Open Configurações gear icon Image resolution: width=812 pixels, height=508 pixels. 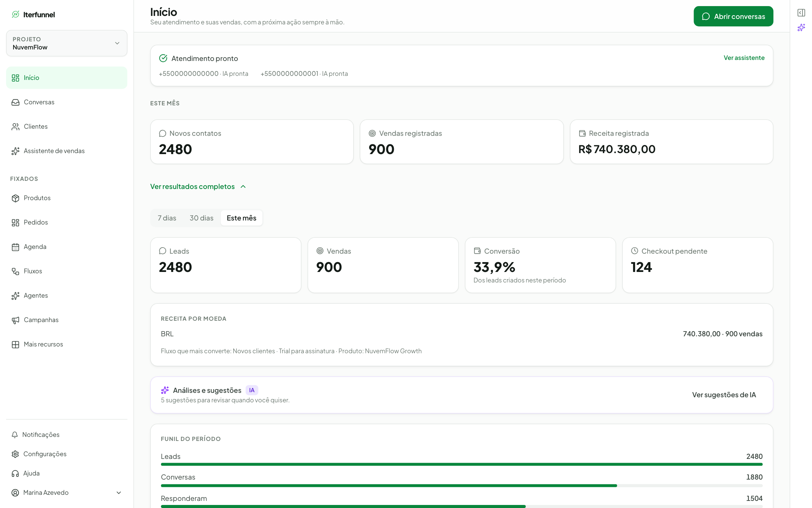[15, 454]
